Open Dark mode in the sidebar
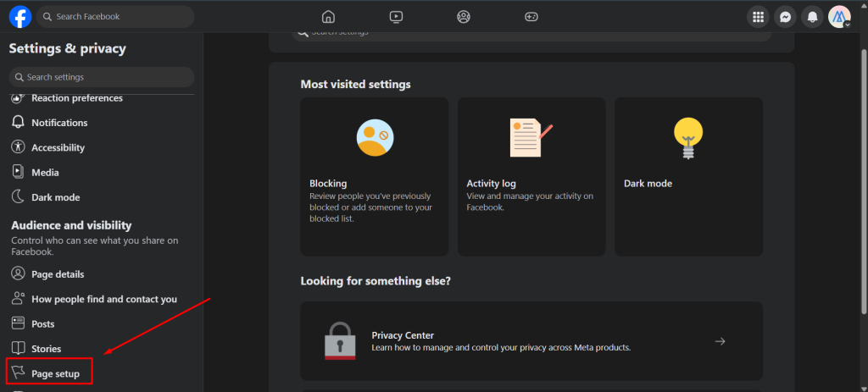The width and height of the screenshot is (868, 392). [102, 197]
